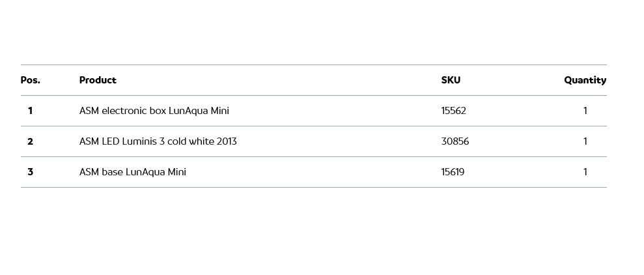Click SKU number 30856
Viewport: 644px width, 275px height.
[455, 141]
